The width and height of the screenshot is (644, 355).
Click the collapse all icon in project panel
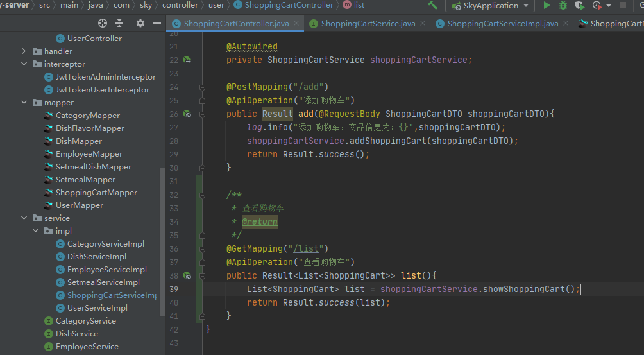click(x=119, y=23)
